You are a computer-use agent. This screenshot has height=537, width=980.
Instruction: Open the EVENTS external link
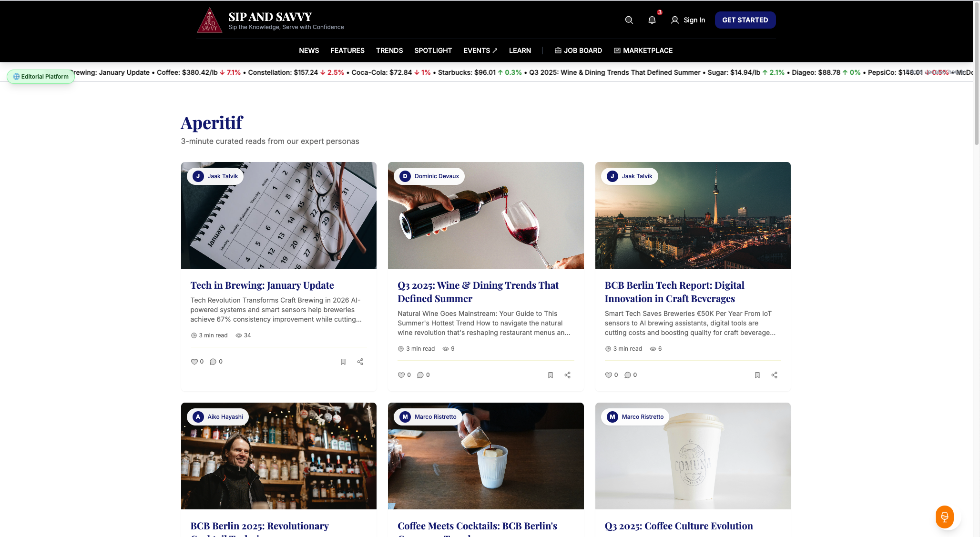[x=480, y=50]
